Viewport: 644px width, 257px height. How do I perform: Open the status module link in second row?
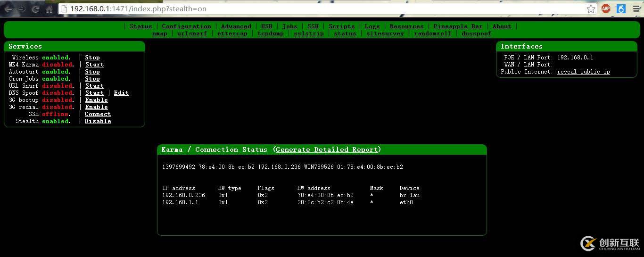[x=345, y=33]
